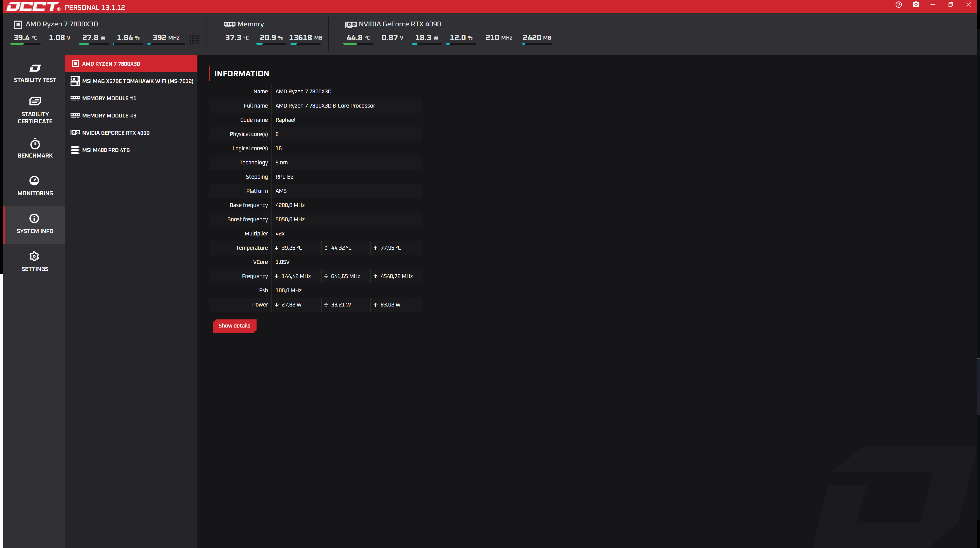Click the storage icon beside MSI M480 PRO

(75, 150)
